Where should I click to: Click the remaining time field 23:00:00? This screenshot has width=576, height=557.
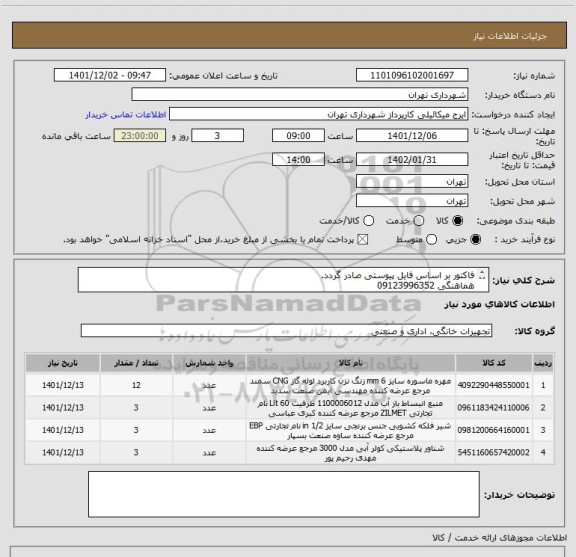click(140, 136)
